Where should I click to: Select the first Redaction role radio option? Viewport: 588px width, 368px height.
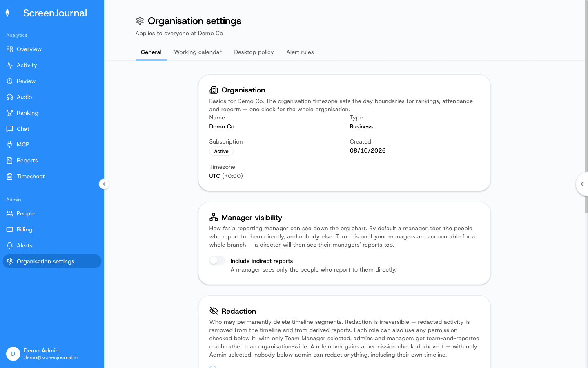(213, 367)
